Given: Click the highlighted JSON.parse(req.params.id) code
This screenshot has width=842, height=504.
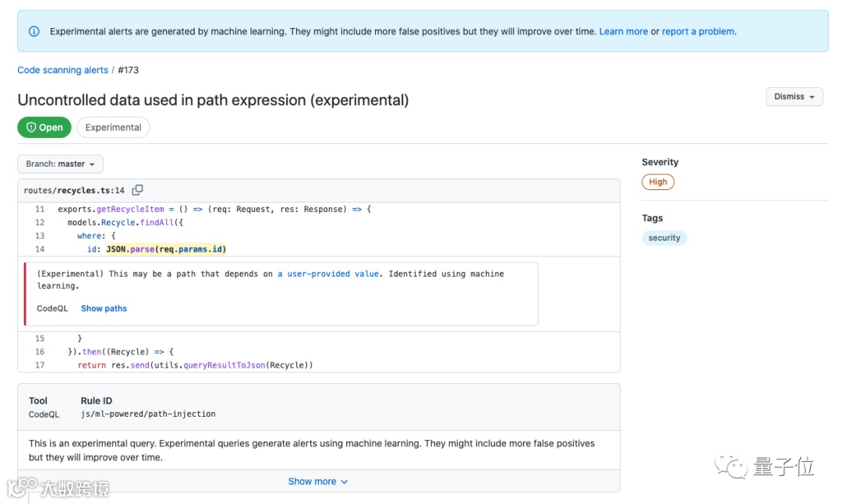Looking at the screenshot, I should [x=166, y=249].
